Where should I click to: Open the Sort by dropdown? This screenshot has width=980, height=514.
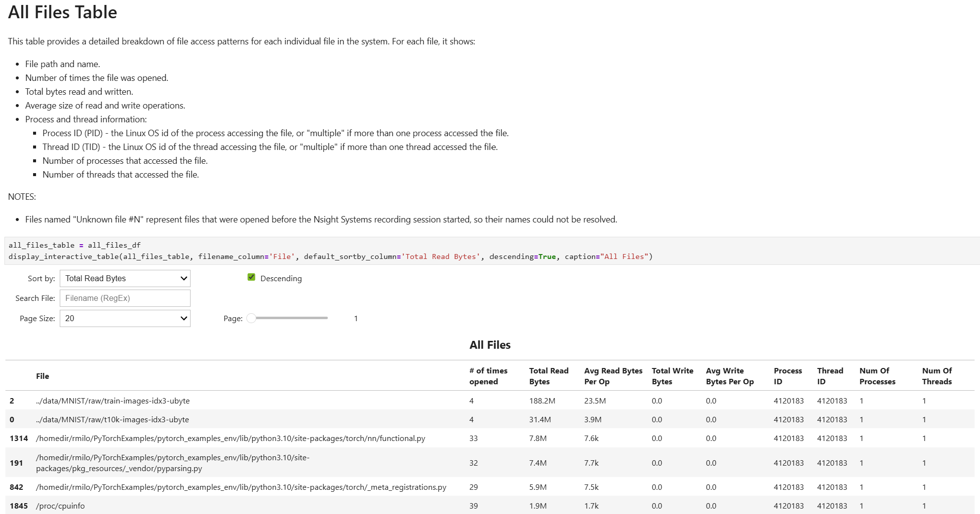pos(124,278)
